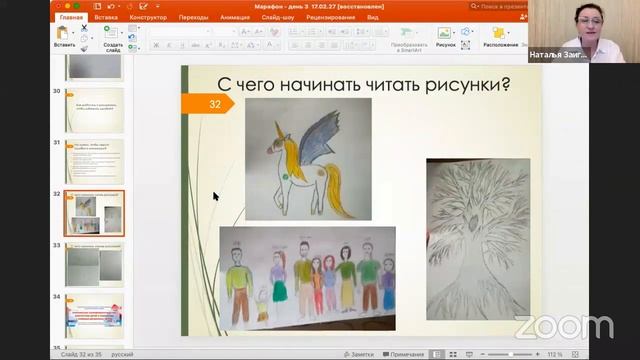This screenshot has width=640, height=360.
Task: Toggle Normal view button in status bar
Action: pyautogui.click(x=437, y=354)
